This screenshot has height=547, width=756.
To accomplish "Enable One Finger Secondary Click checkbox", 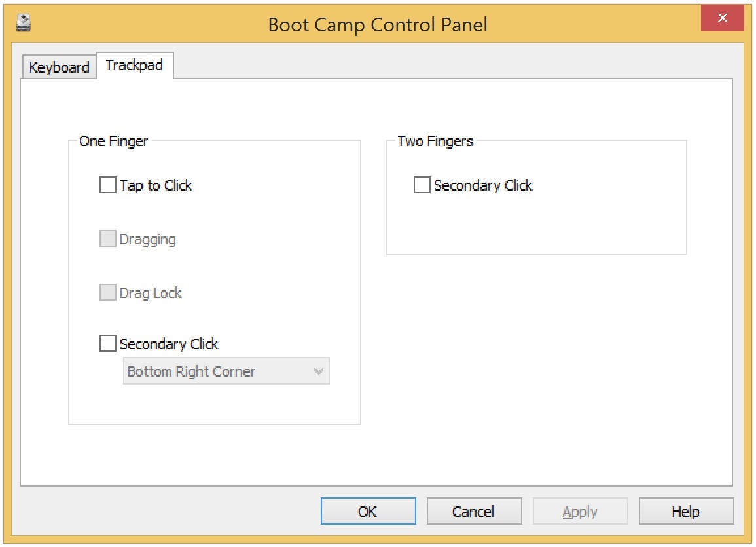I will [108, 343].
